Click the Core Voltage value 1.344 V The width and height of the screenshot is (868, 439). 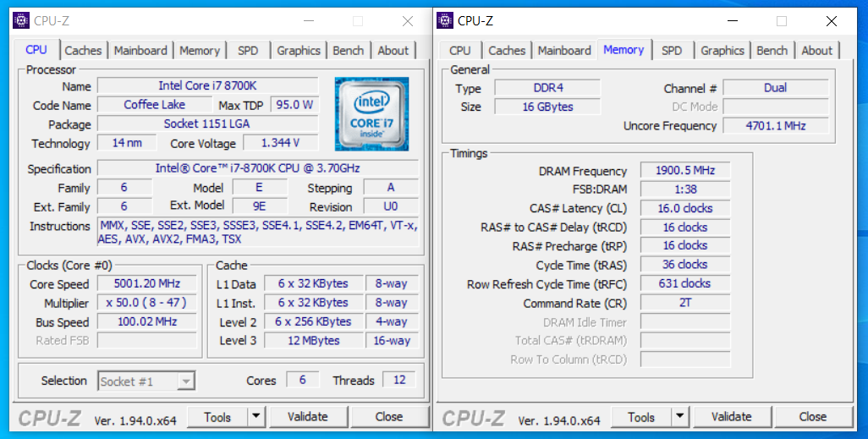pos(281,143)
